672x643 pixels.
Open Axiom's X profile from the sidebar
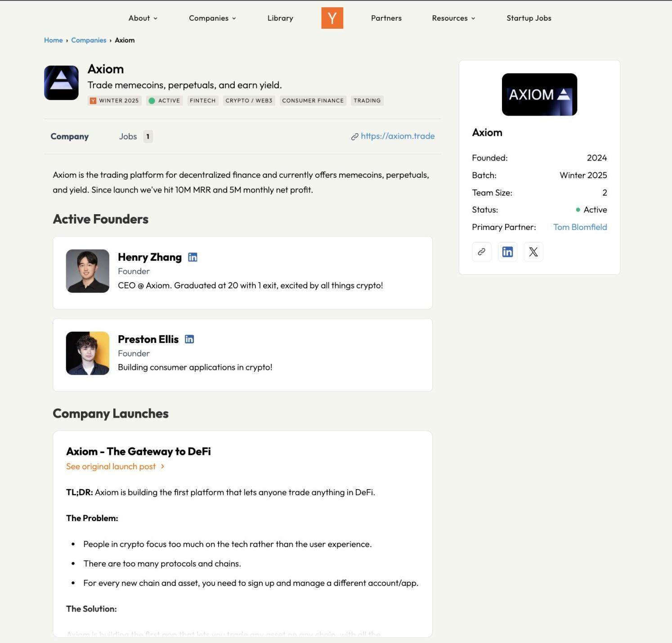click(533, 252)
